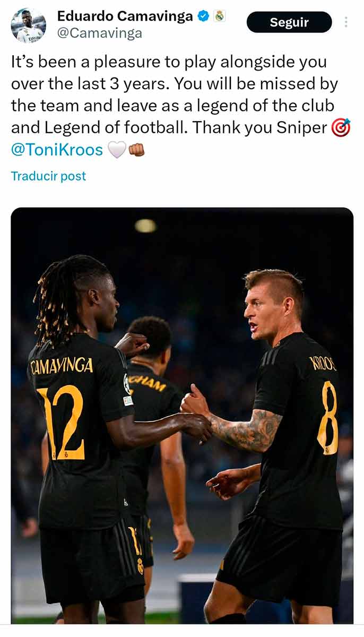Click the number 8 on Kroos's jersey

tap(327, 417)
